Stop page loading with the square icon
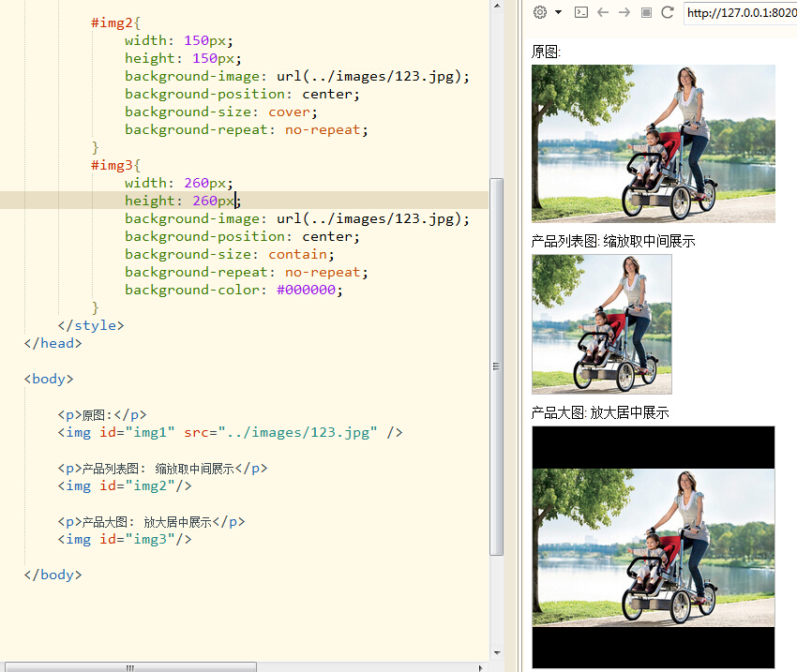Screen dimensions: 797x672 pos(646,12)
